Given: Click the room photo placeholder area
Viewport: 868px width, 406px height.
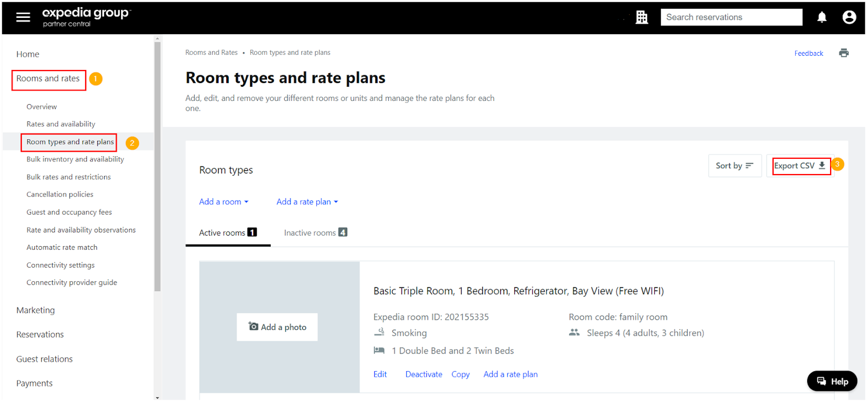Looking at the screenshot, I should (x=279, y=327).
